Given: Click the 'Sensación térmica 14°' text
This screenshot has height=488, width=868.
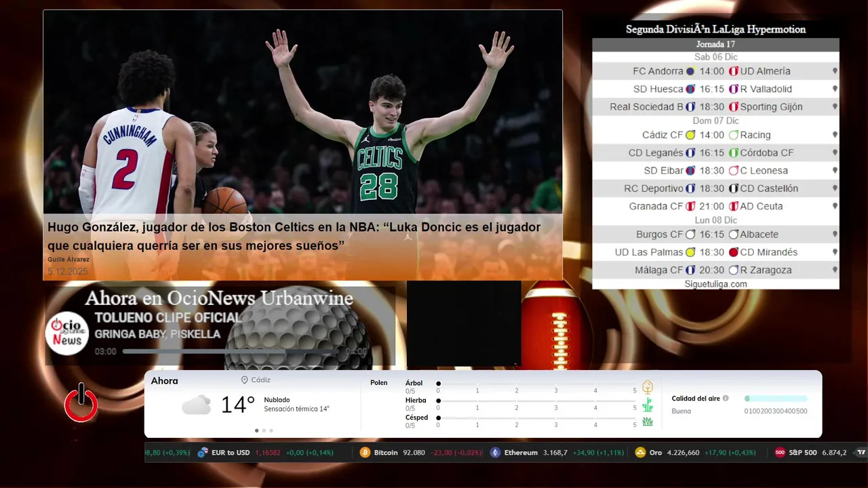Looking at the screenshot, I should click(296, 409).
